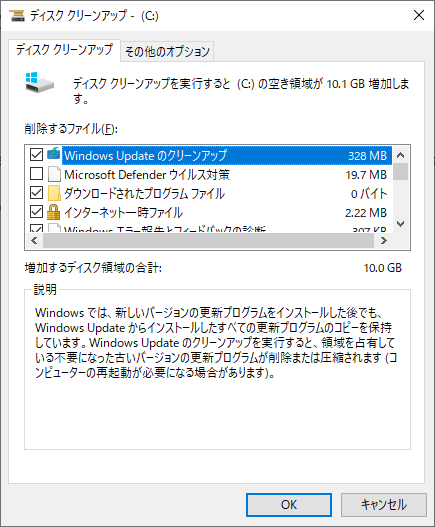Screen dimensions: 435x527
Task: Click the 19.7 MB size value
Action: pyautogui.click(x=366, y=175)
